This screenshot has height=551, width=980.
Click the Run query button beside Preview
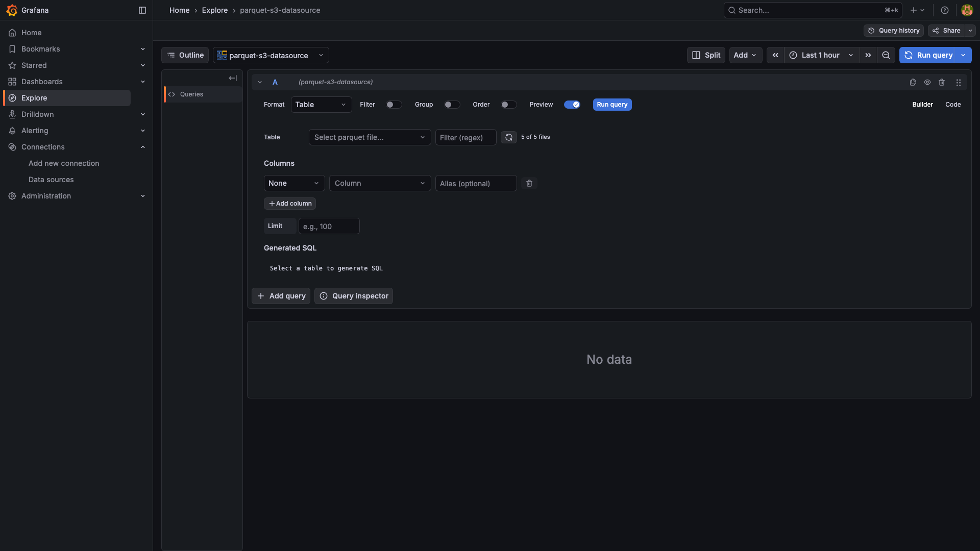point(612,105)
